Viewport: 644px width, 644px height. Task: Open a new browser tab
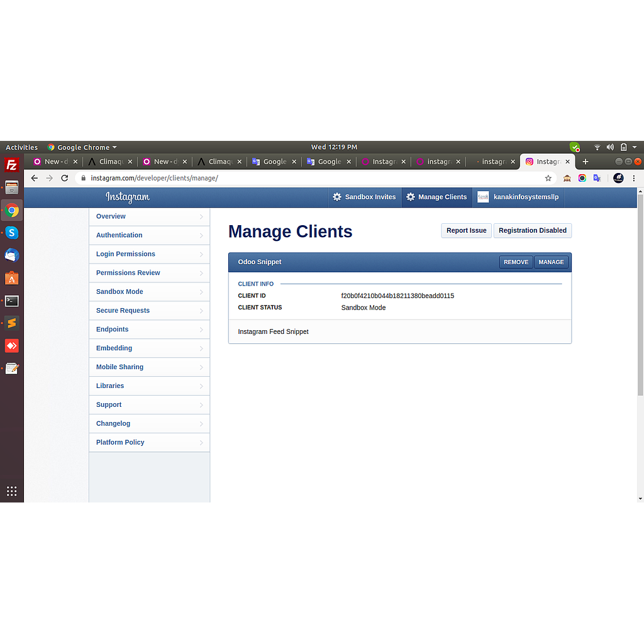pos(586,162)
